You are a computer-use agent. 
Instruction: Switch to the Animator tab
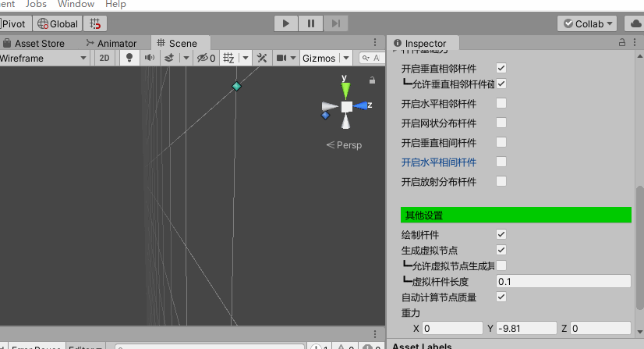(111, 43)
